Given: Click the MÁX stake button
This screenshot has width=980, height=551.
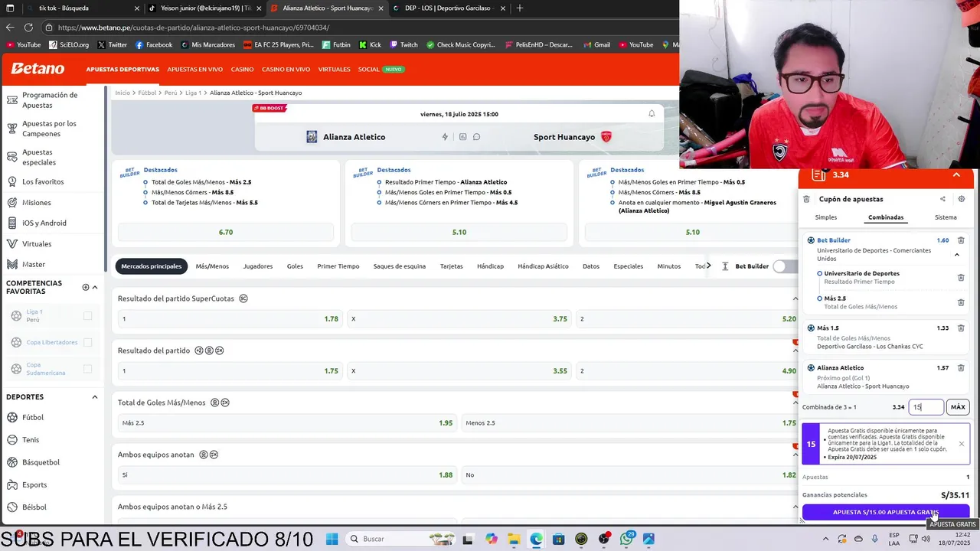Looking at the screenshot, I should pyautogui.click(x=958, y=407).
